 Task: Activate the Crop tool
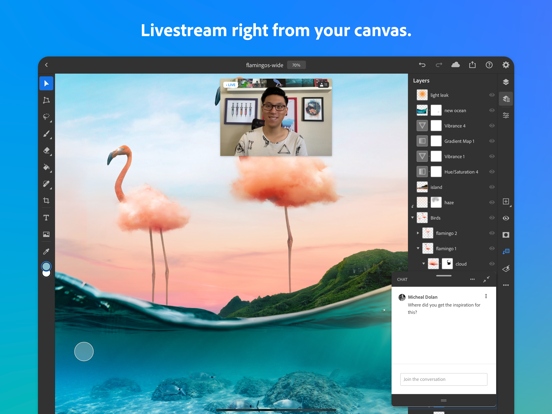(46, 201)
